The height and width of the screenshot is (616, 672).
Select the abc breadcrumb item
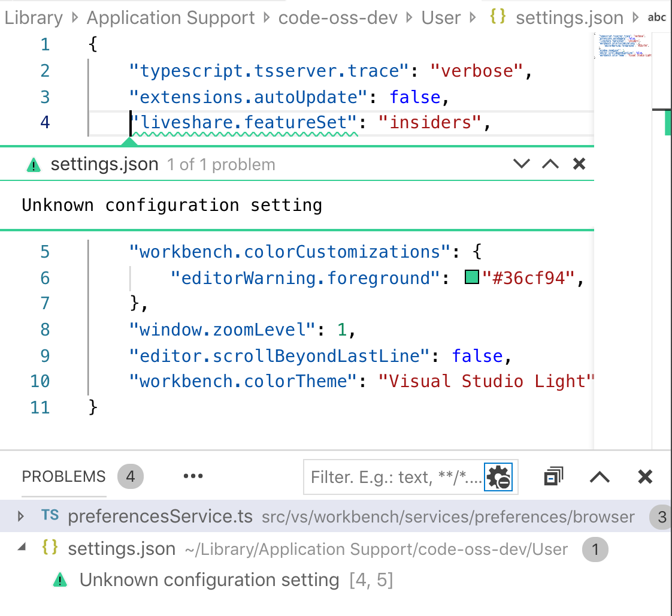656,17
